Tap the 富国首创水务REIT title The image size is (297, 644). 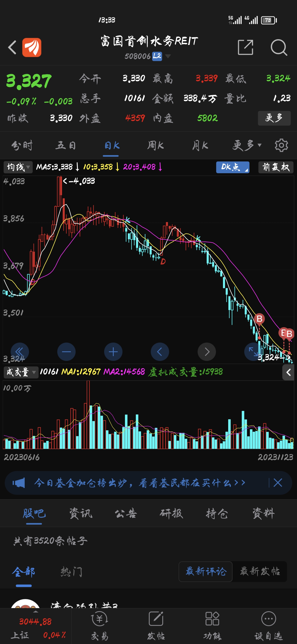pyautogui.click(x=149, y=41)
